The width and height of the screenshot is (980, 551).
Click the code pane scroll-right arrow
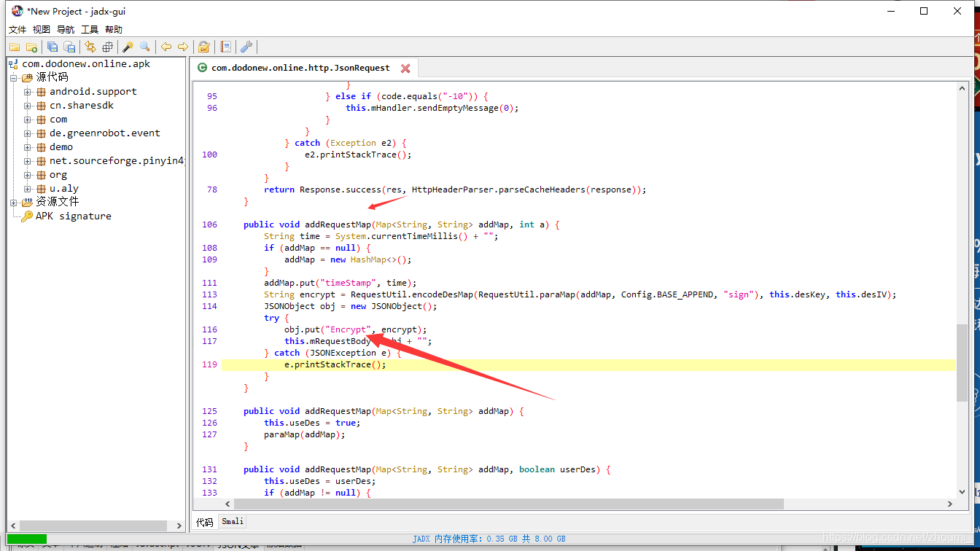tap(950, 504)
